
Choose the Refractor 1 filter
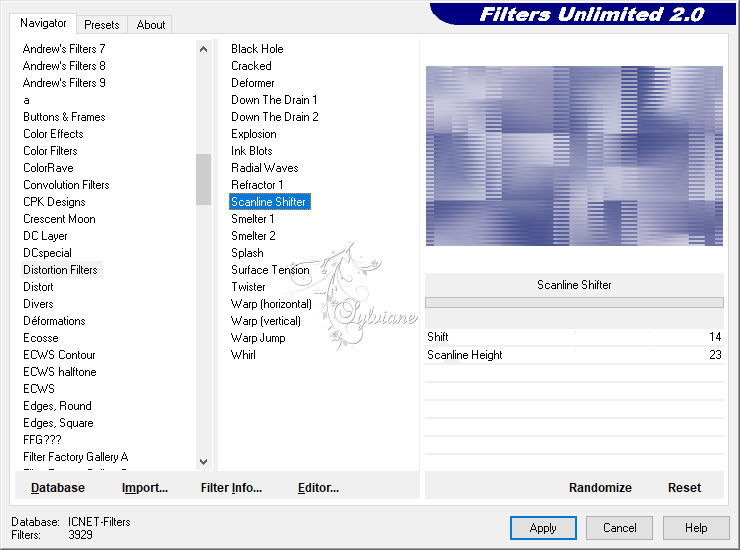(x=257, y=185)
